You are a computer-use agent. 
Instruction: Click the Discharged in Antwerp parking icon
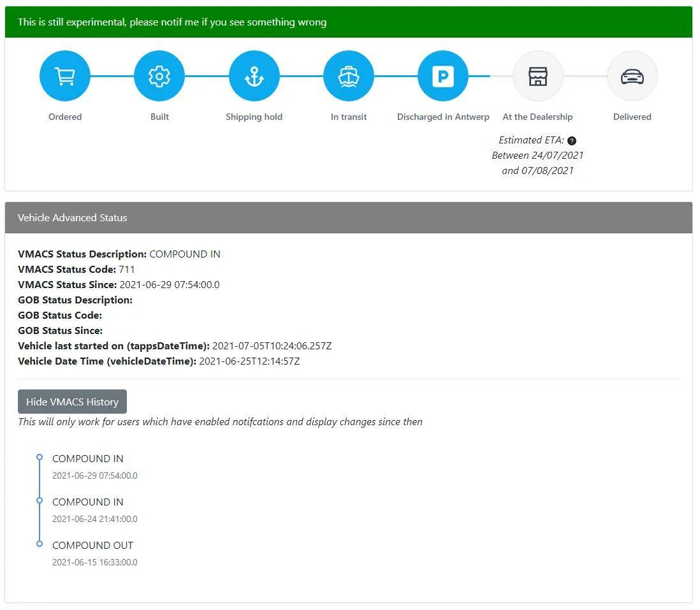pyautogui.click(x=443, y=76)
